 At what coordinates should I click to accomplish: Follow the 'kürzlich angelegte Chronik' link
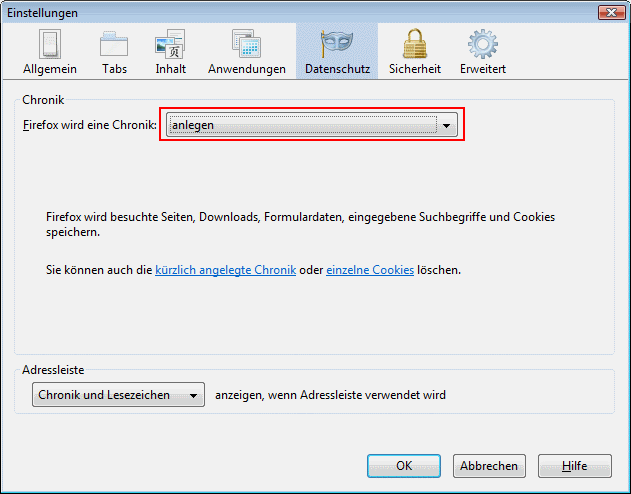pyautogui.click(x=225, y=270)
